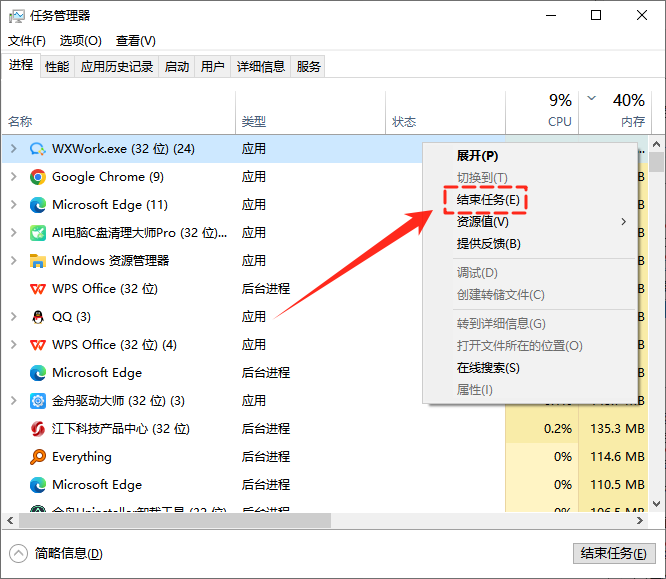Click the 江下科技产品中心 icon
Image resolution: width=666 pixels, height=579 pixels.
click(x=37, y=429)
